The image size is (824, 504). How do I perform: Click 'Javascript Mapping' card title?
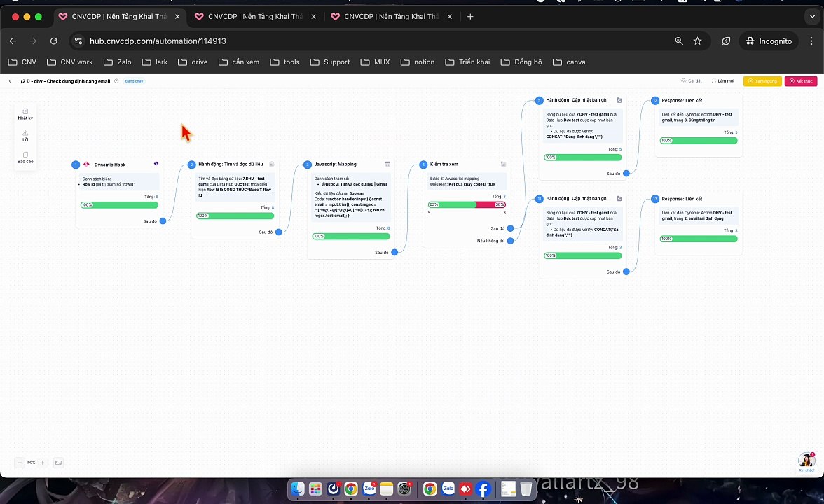pos(335,164)
